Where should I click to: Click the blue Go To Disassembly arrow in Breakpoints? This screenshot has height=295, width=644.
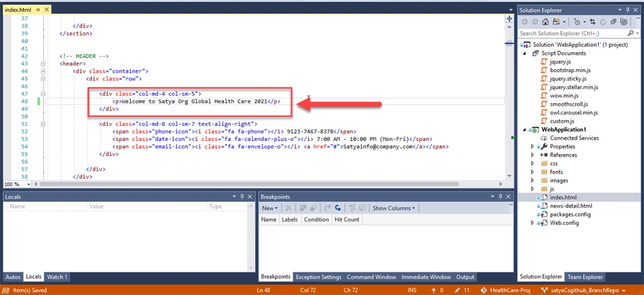point(338,208)
